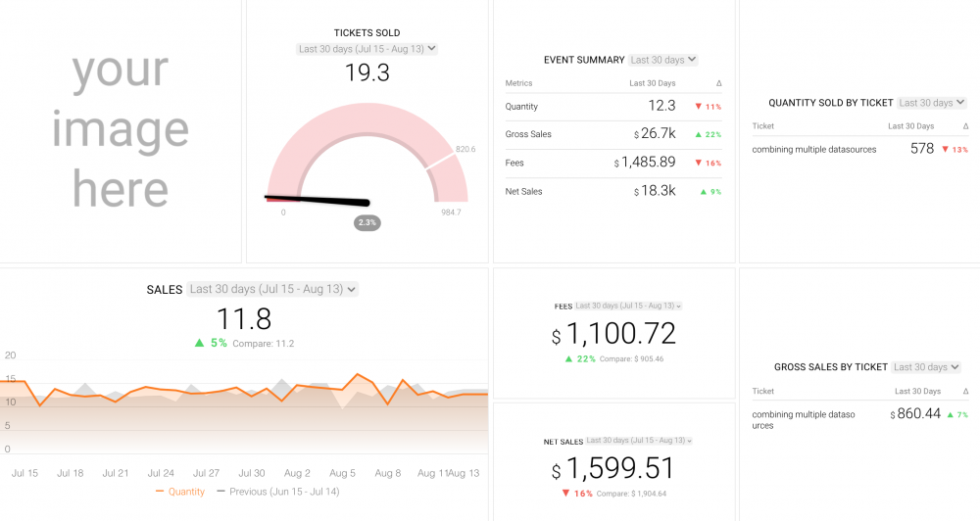Click the 2.3% gauge percentage badge
The image size is (980, 521).
click(367, 223)
